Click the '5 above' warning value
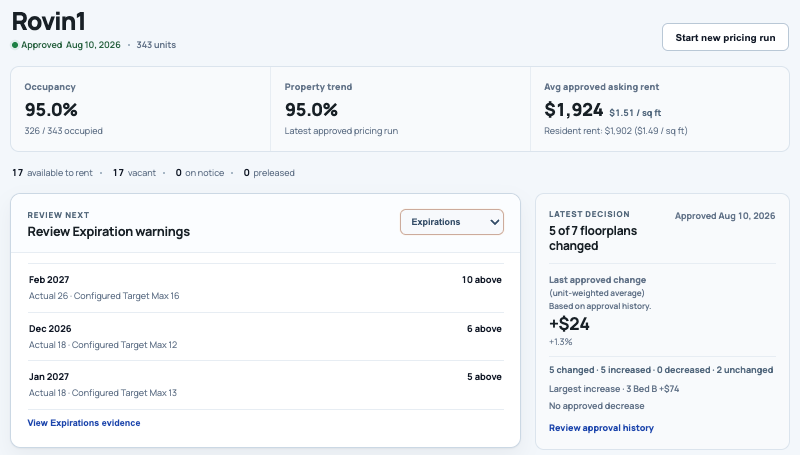 [x=484, y=376]
